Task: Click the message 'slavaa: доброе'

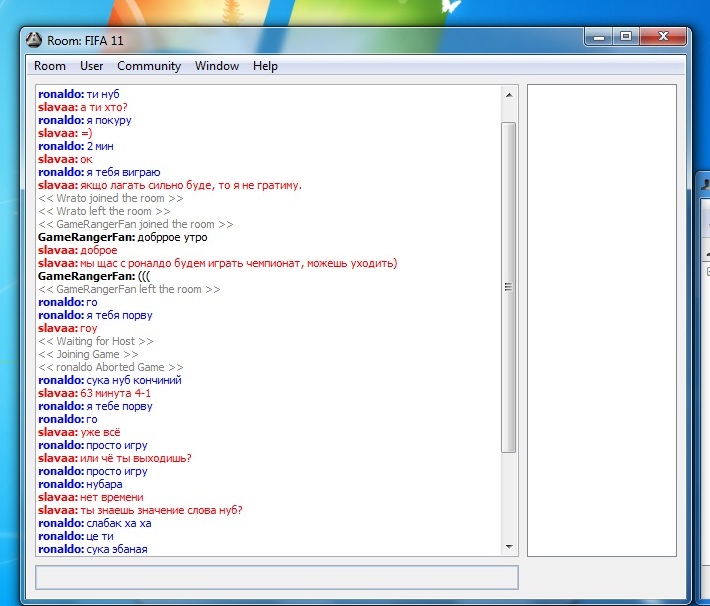Action: [77, 250]
